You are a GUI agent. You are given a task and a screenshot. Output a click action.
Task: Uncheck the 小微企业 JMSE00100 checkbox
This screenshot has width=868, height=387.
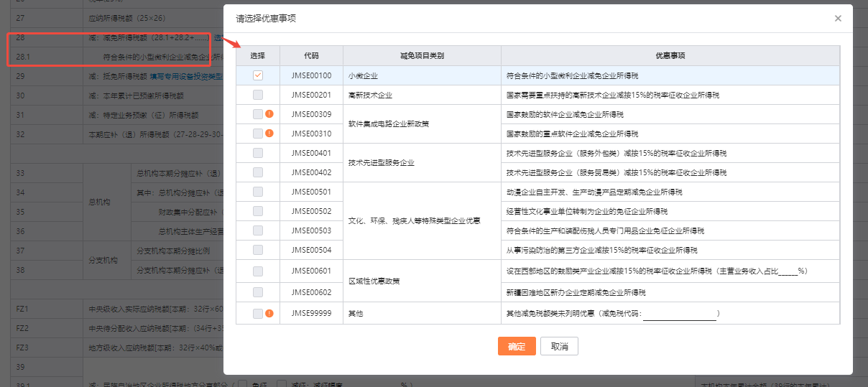(x=258, y=75)
